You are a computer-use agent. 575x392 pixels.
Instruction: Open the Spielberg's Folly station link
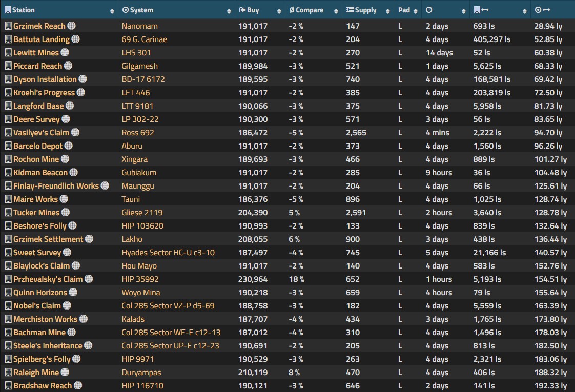(42, 359)
